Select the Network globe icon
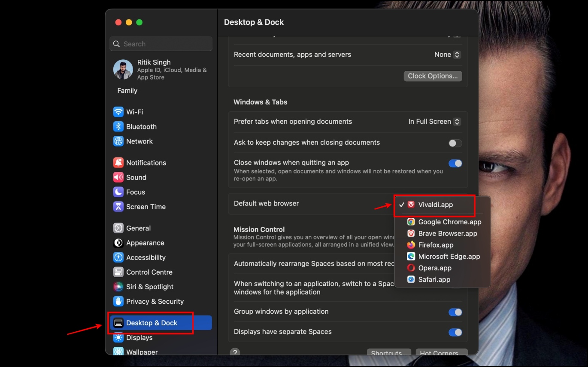Screen dimensions: 588x367 [118, 141]
